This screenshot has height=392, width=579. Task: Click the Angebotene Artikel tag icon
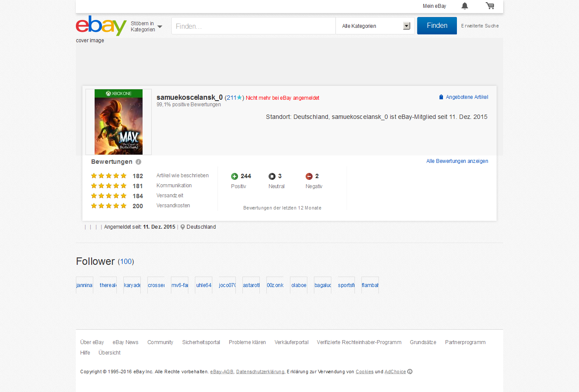point(441,97)
